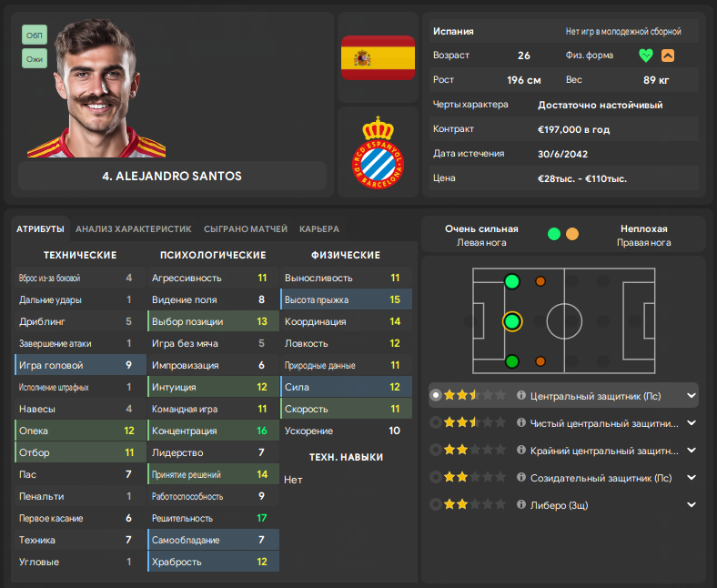Open info icon for Либеро (Зщ)

point(520,504)
